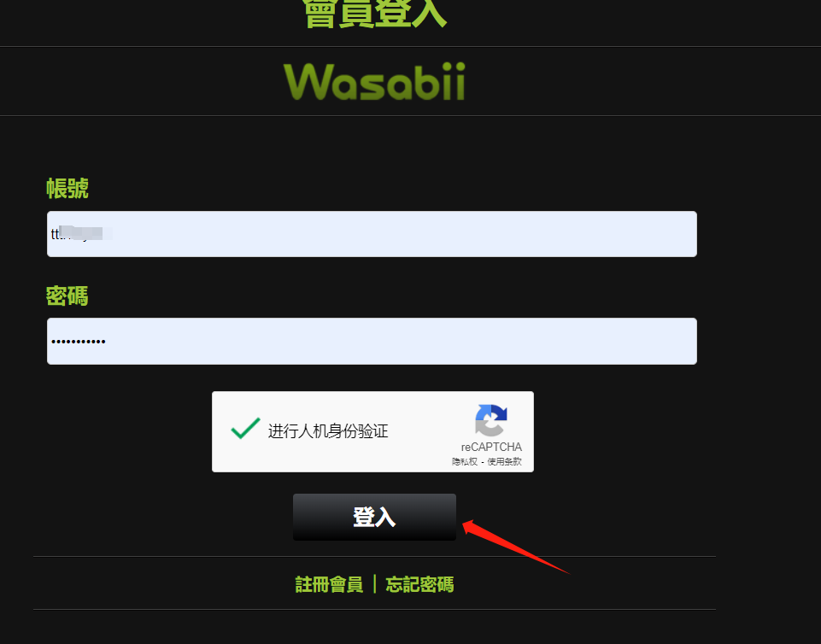This screenshot has height=644, width=821.
Task: Open the 註冊會員 register link
Action: pos(330,584)
